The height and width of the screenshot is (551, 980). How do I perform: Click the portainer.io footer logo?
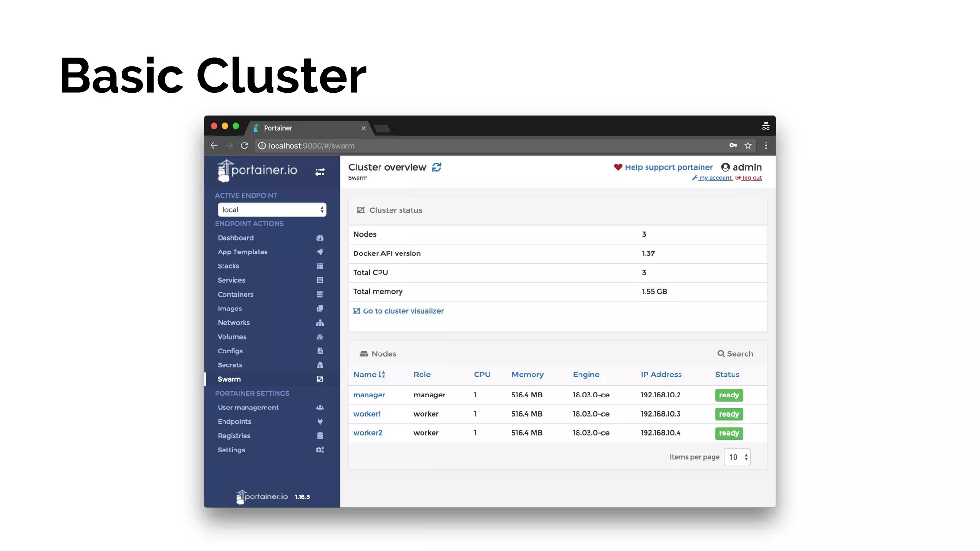coord(262,497)
